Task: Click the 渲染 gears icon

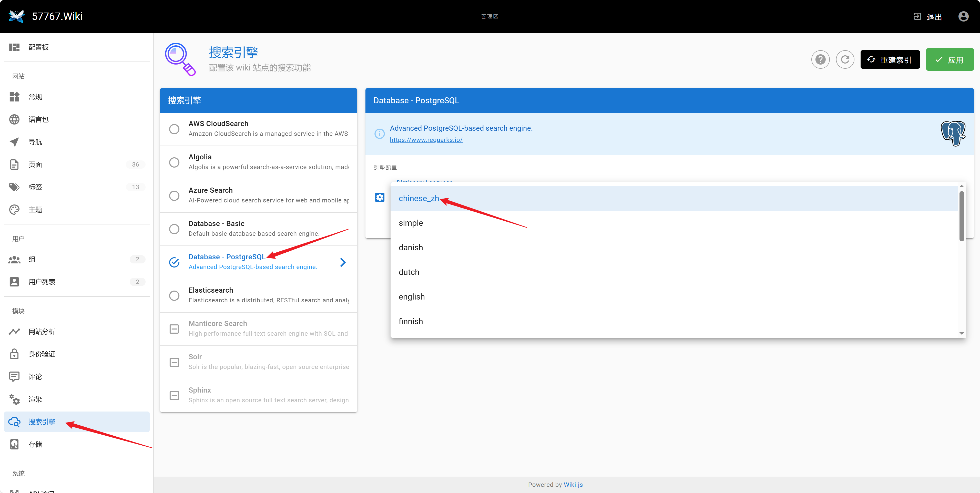Action: click(x=14, y=399)
